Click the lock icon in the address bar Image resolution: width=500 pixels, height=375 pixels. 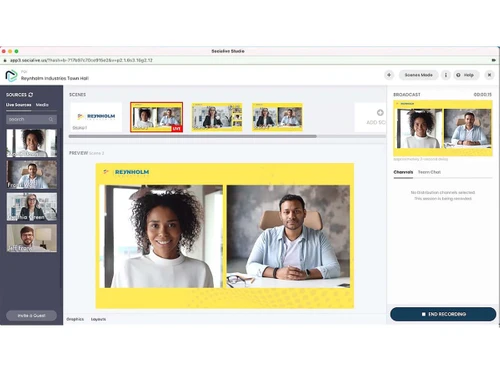coord(5,60)
